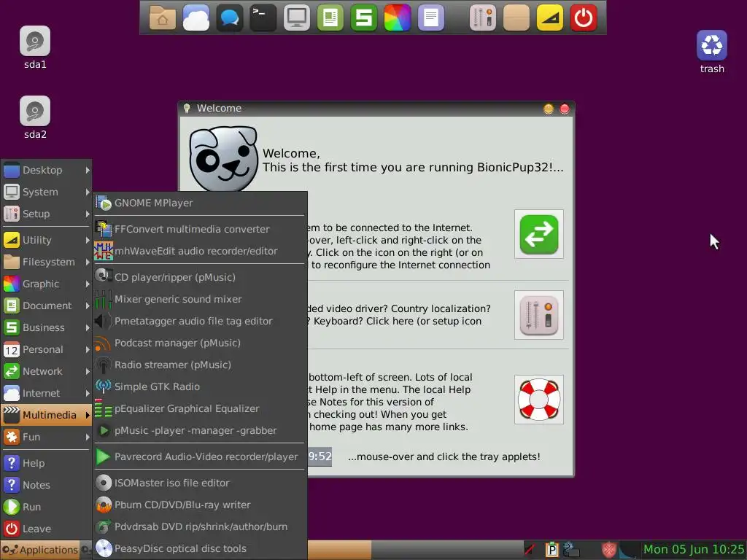Open Simple GTK Radio
747x560 pixels.
tap(200, 386)
